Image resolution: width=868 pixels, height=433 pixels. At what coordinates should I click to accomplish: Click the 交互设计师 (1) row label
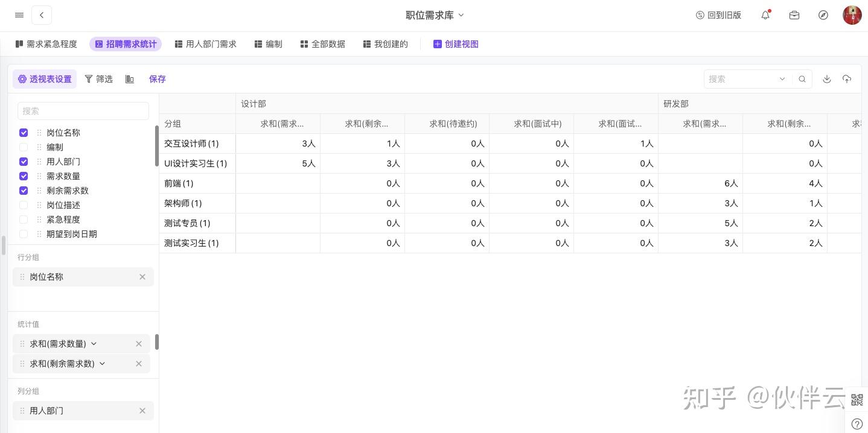pyautogui.click(x=191, y=144)
